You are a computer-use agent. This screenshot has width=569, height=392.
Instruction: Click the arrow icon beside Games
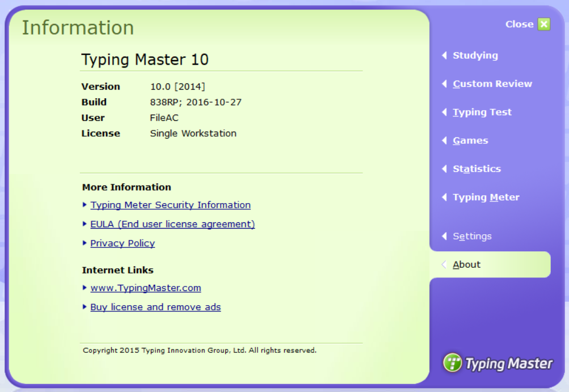(444, 140)
